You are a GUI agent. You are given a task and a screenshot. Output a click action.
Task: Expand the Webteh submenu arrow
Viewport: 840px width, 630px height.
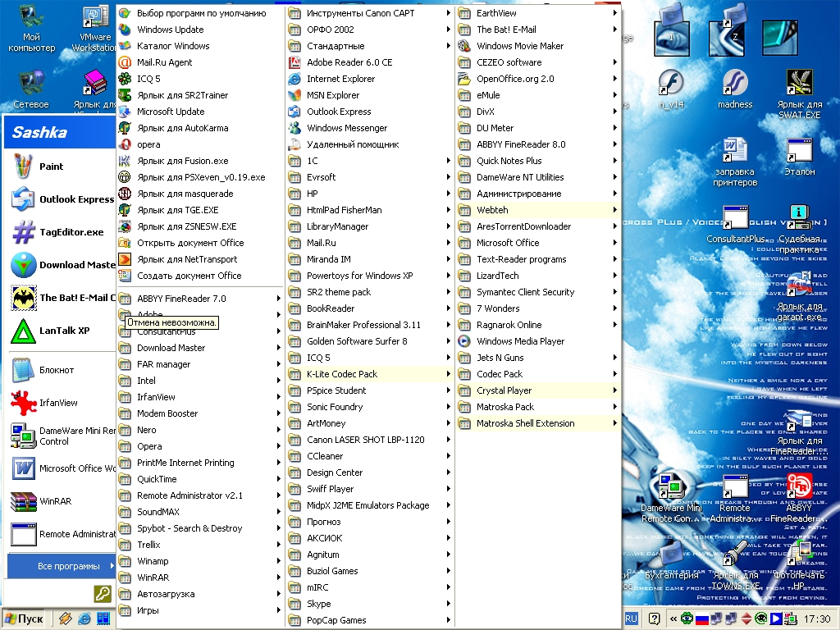(x=615, y=210)
